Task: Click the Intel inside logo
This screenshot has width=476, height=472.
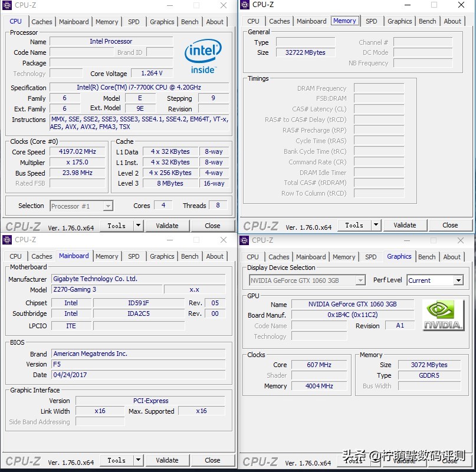Action: tap(202, 57)
